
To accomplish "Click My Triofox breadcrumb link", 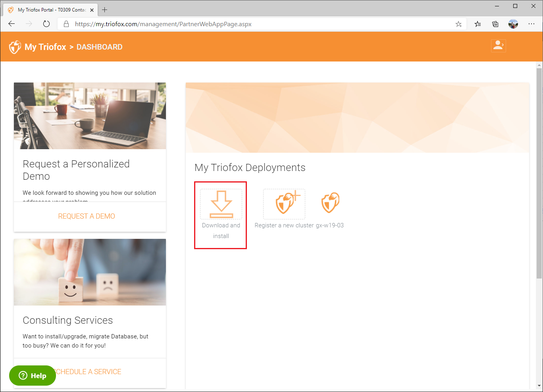I will coord(45,47).
